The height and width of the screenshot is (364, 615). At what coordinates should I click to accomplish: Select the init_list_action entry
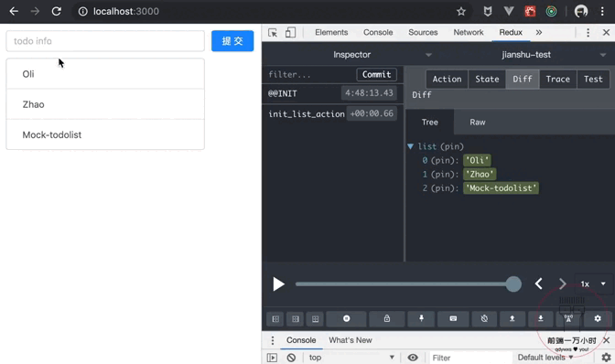click(332, 113)
